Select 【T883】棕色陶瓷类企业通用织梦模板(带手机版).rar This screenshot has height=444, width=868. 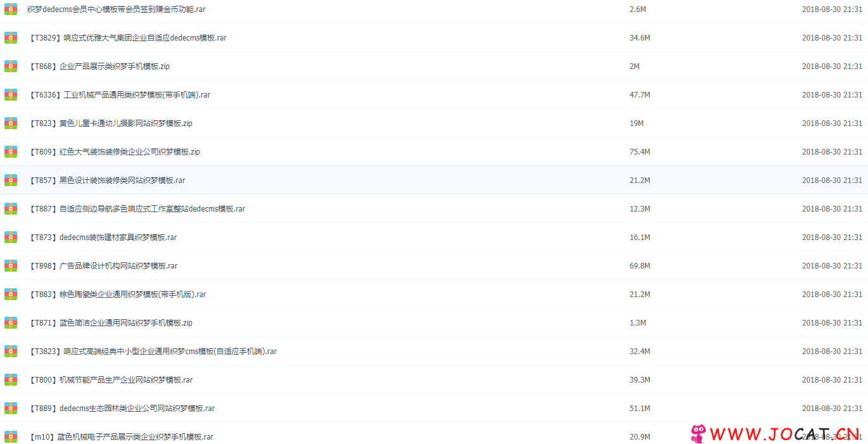point(117,295)
